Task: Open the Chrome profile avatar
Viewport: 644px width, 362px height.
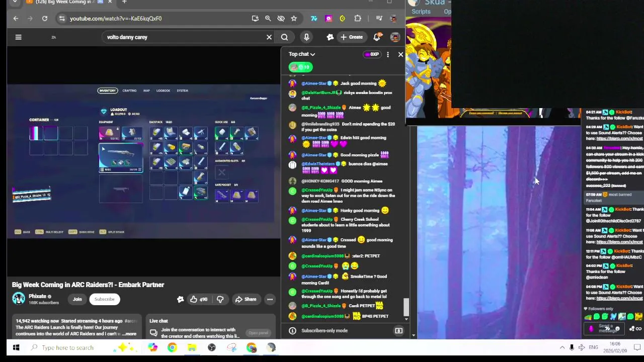Action: coord(394,19)
